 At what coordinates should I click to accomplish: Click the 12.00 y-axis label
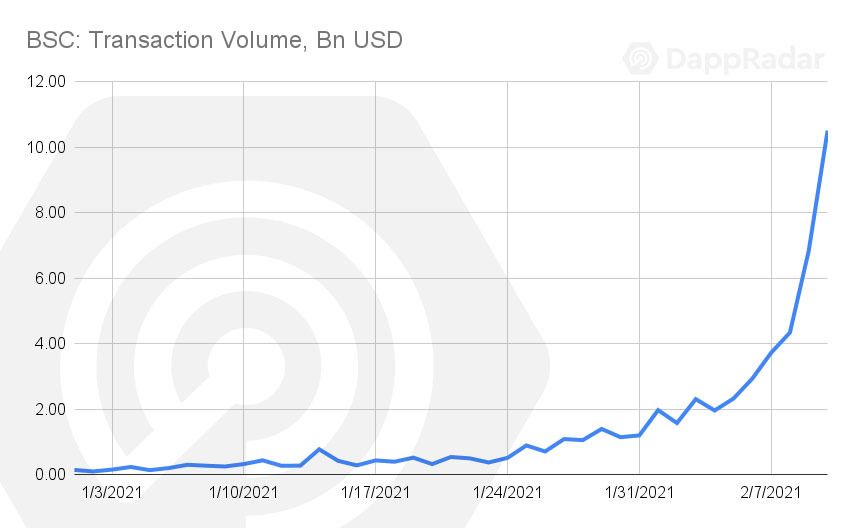44,82
